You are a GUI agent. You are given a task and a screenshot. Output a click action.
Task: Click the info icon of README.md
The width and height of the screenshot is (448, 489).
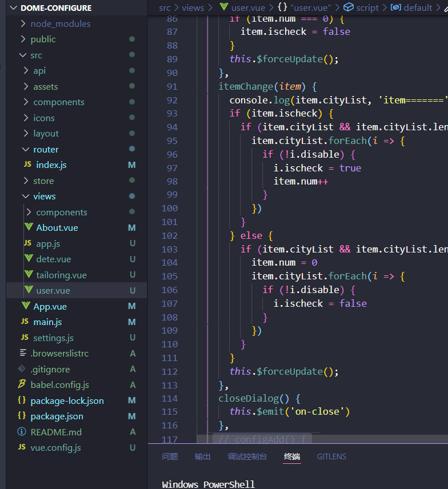(22, 432)
